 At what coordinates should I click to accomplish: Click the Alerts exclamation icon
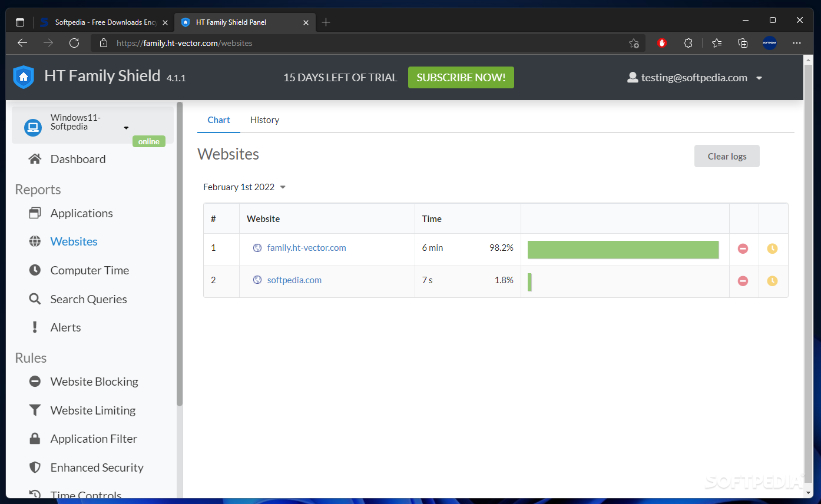(35, 327)
